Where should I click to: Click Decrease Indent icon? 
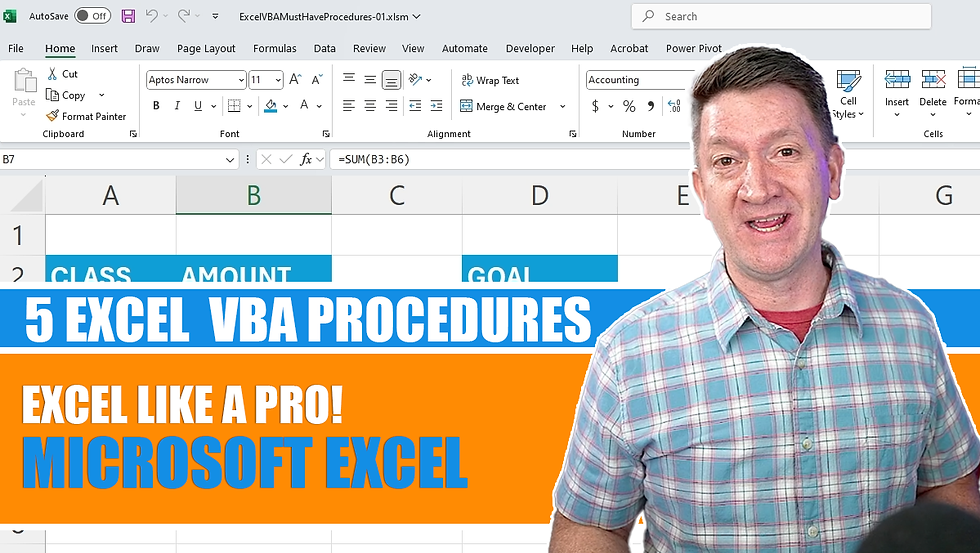[x=415, y=106]
